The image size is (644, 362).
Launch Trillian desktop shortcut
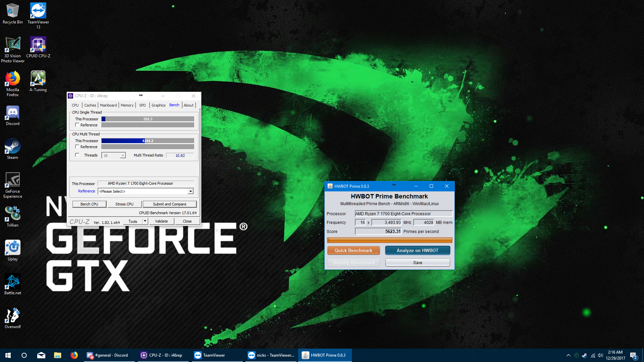(x=13, y=217)
